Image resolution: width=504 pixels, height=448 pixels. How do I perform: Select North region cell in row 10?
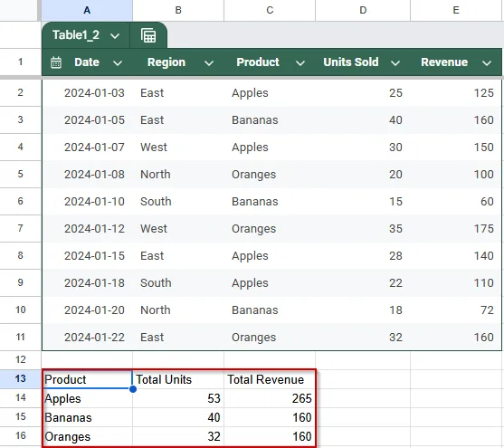tap(178, 310)
